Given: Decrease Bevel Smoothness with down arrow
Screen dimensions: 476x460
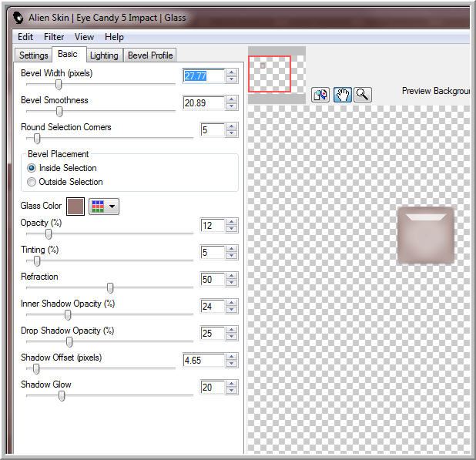Looking at the screenshot, I should (x=232, y=106).
